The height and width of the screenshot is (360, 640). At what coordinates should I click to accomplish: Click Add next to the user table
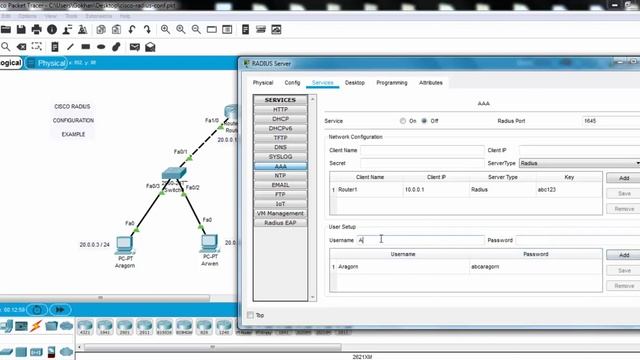(624, 255)
